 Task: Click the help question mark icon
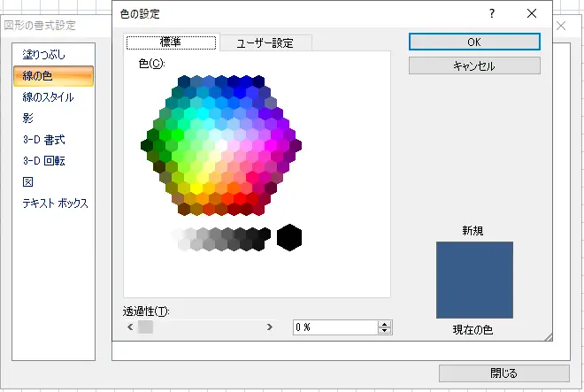492,14
